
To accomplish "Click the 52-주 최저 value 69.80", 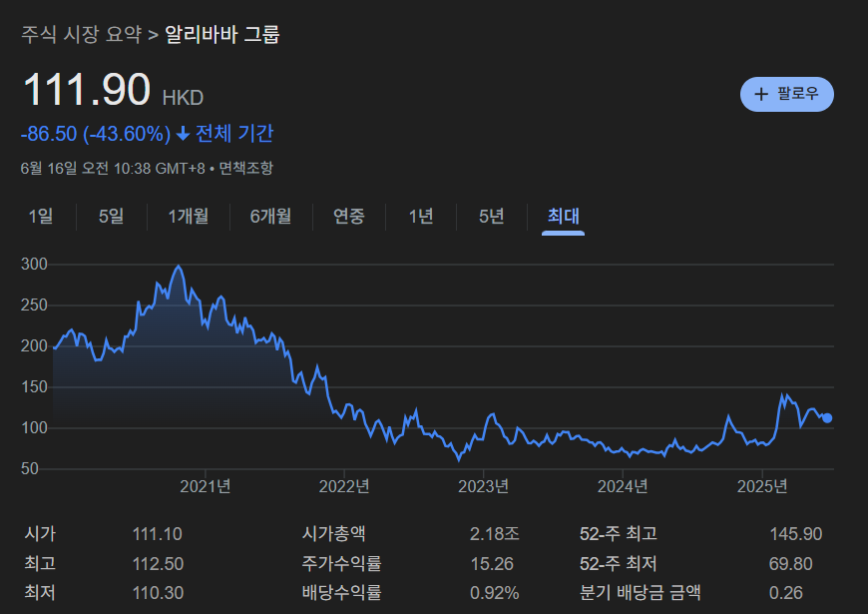I will tap(790, 564).
